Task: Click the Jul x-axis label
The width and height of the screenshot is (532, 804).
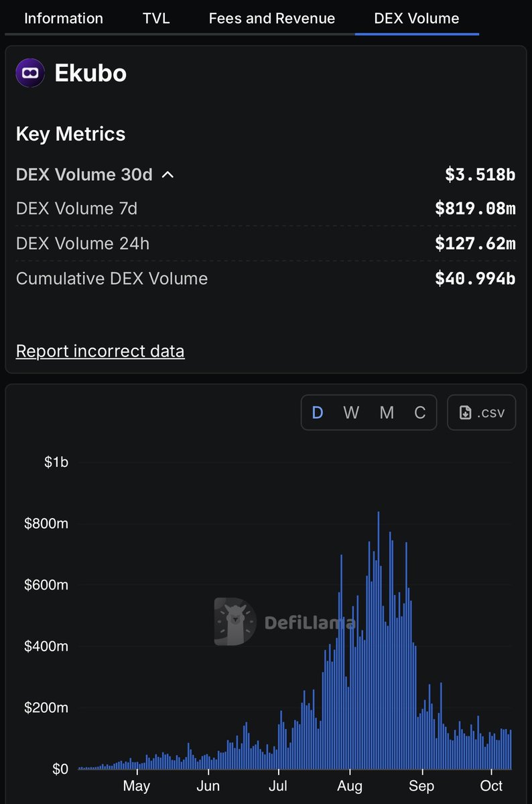Action: [277, 786]
